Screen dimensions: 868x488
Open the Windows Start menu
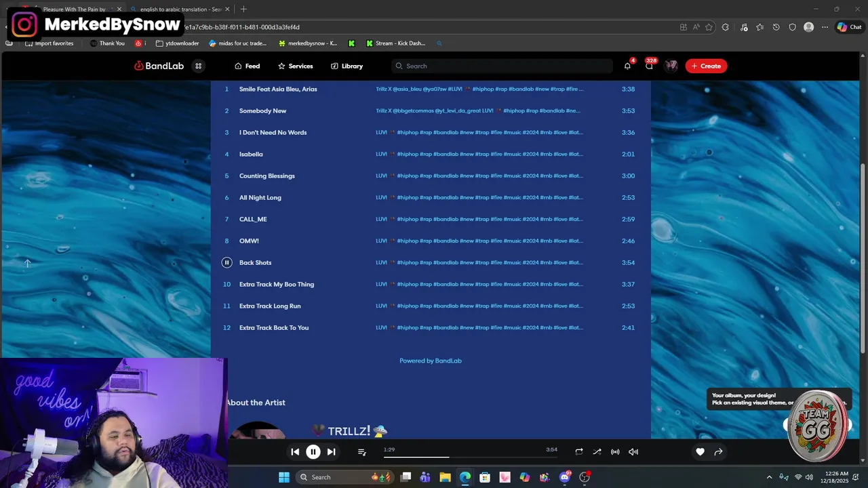click(x=283, y=477)
